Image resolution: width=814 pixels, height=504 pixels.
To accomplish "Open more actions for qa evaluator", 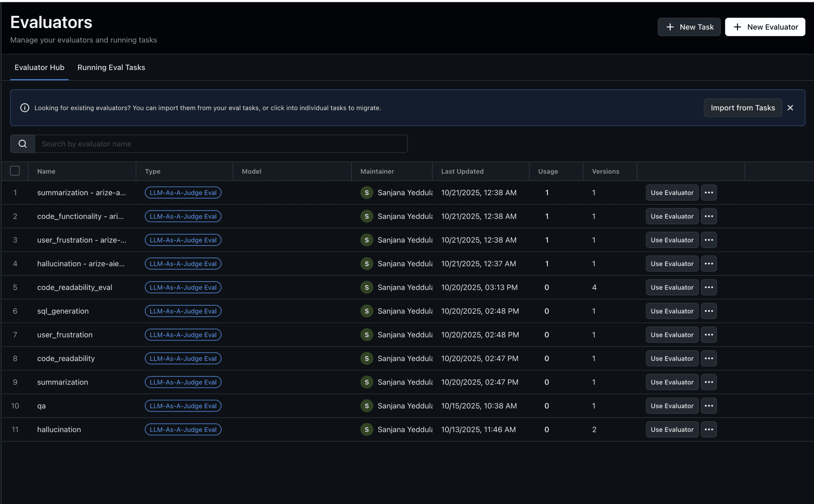I will [709, 406].
